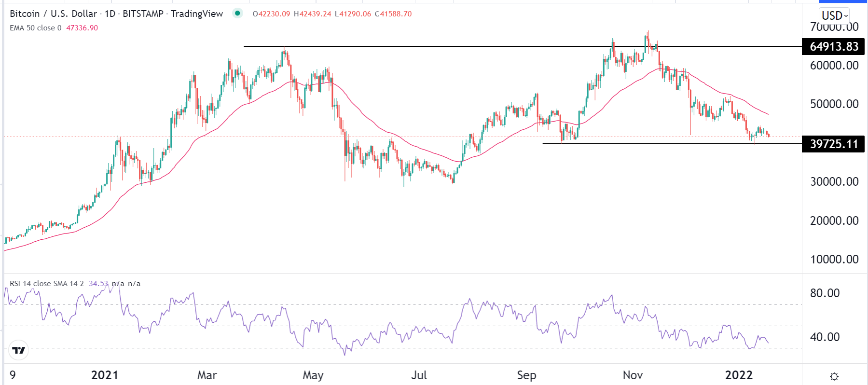This screenshot has width=868, height=385.
Task: Click the 20000.00 price axis label
Action: point(834,221)
